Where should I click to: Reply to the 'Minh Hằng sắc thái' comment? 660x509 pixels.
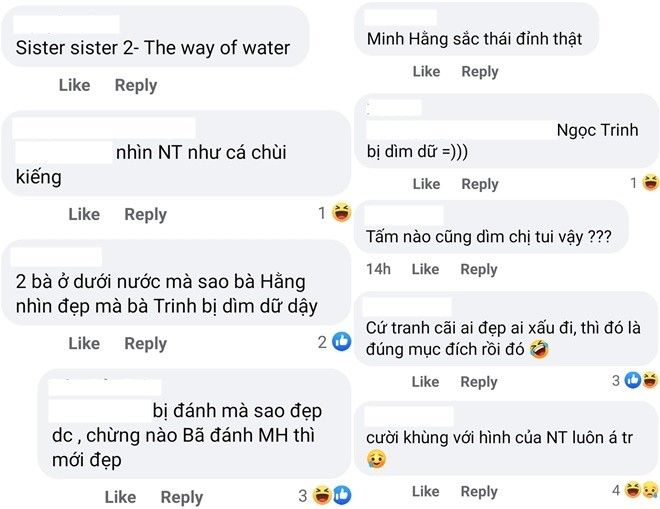click(x=479, y=71)
